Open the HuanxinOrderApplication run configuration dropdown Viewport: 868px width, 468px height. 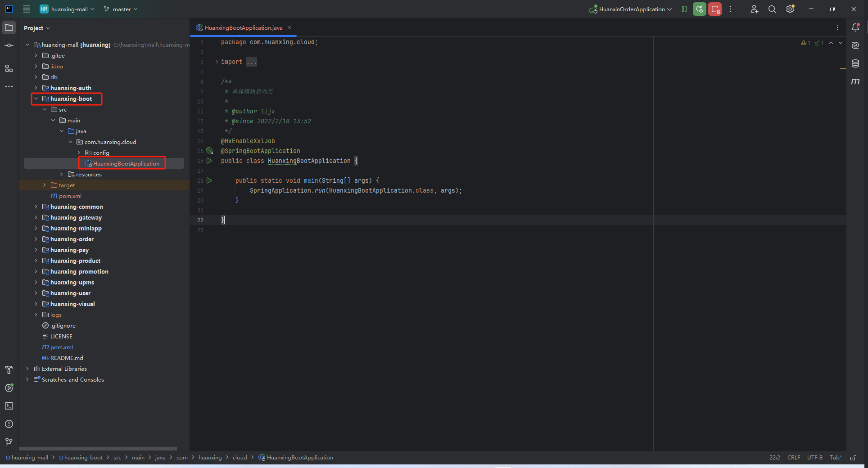tap(631, 9)
